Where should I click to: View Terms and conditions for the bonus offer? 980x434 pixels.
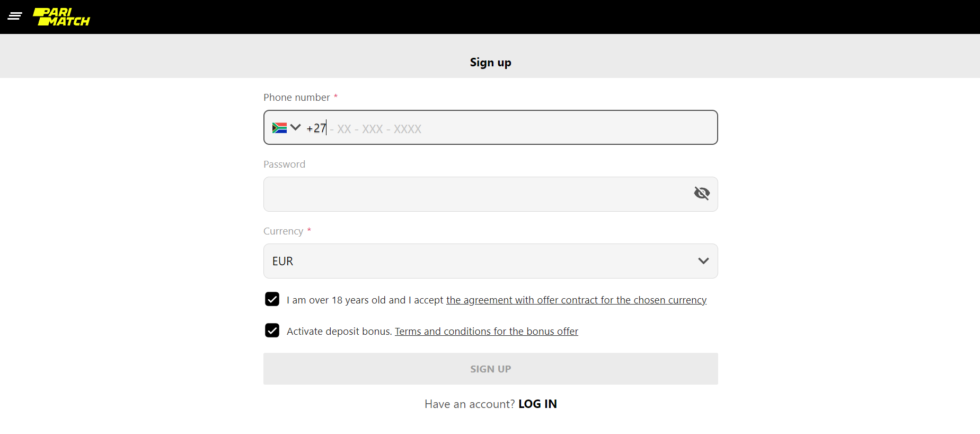486,331
